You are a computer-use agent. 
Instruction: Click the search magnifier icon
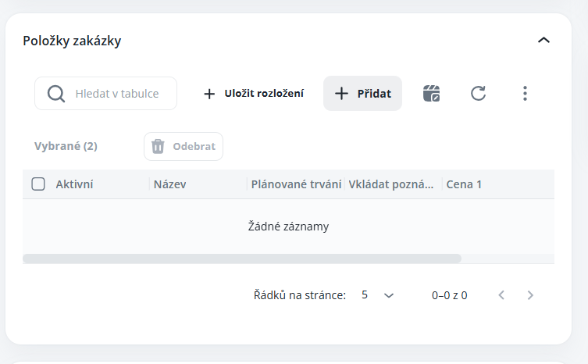(x=55, y=94)
